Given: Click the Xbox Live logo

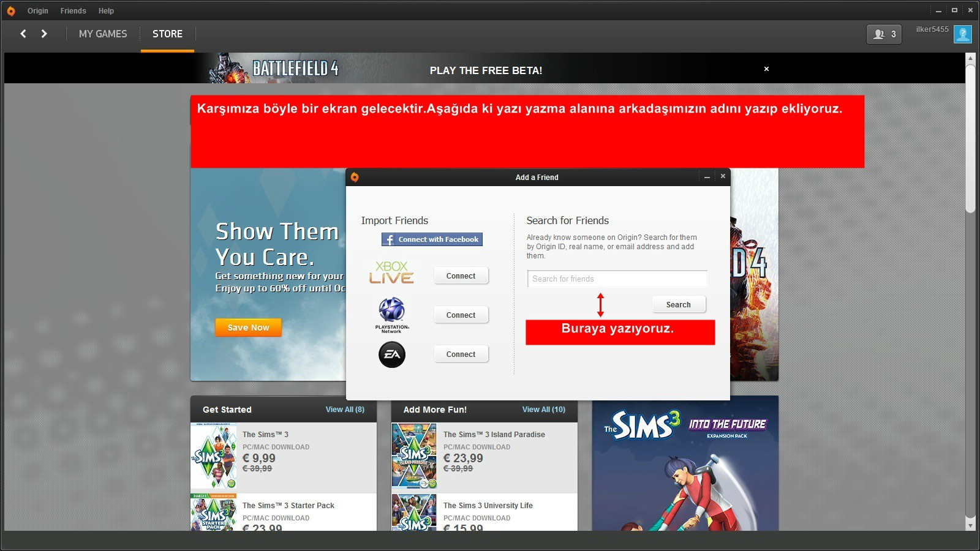Looking at the screenshot, I should 392,272.
